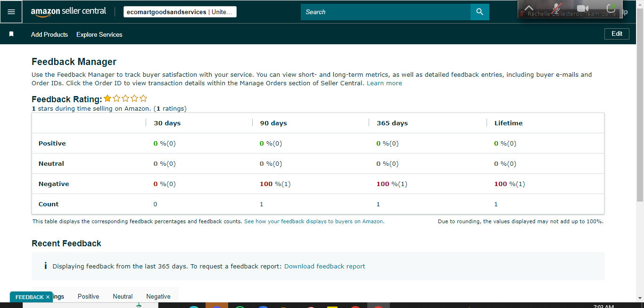Image resolution: width=644 pixels, height=308 pixels.
Task: Close the FEEDBACK widget with its X
Action: pos(48,297)
